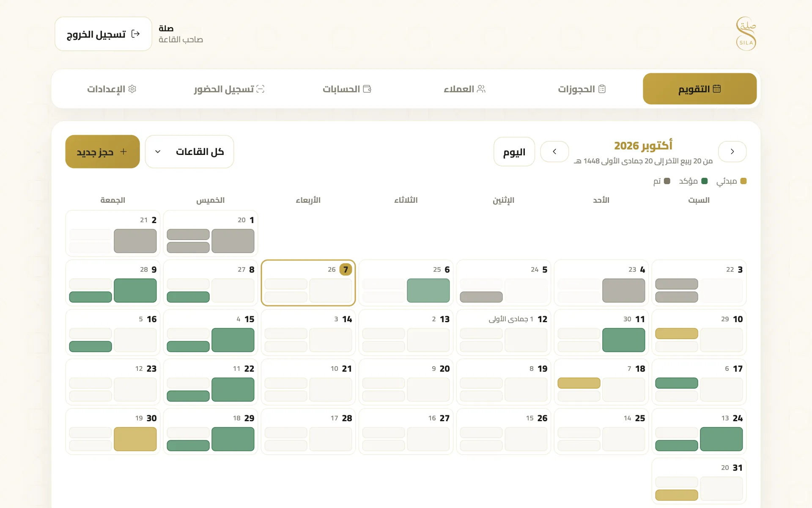
Task: Click the gray booking on day 5
Action: click(481, 297)
